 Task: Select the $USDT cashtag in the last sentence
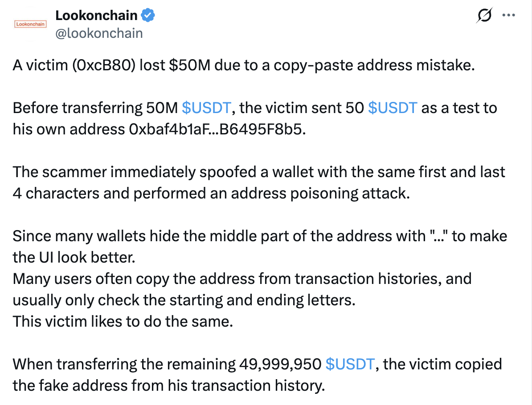350,364
